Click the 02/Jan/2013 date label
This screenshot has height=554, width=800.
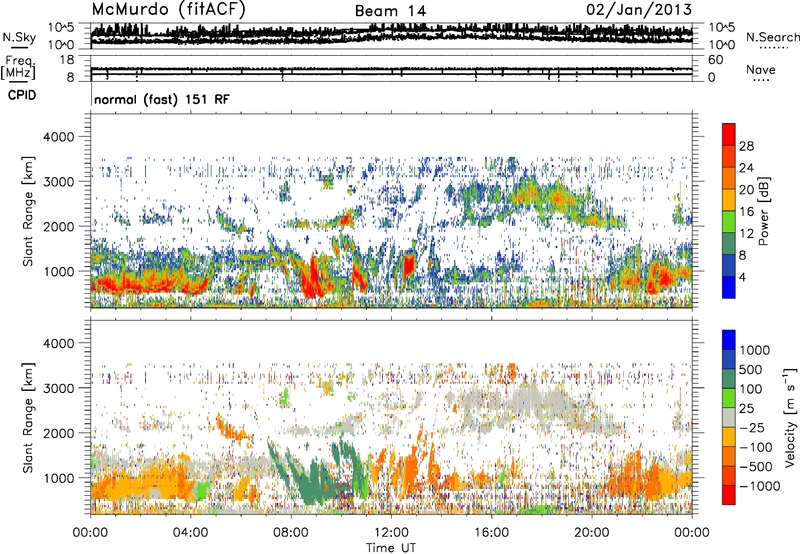tap(639, 10)
